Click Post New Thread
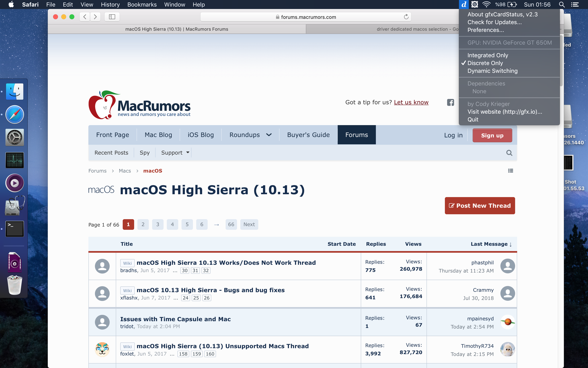The image size is (588, 368). pyautogui.click(x=480, y=206)
